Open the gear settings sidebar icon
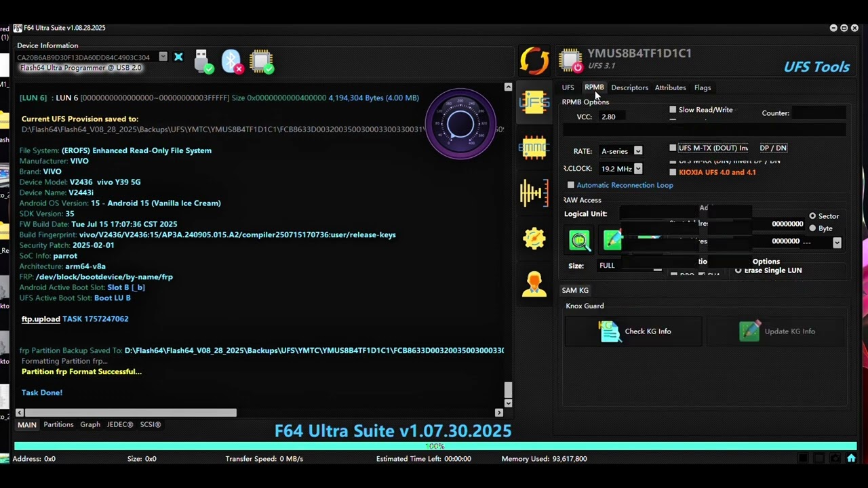 (x=534, y=238)
